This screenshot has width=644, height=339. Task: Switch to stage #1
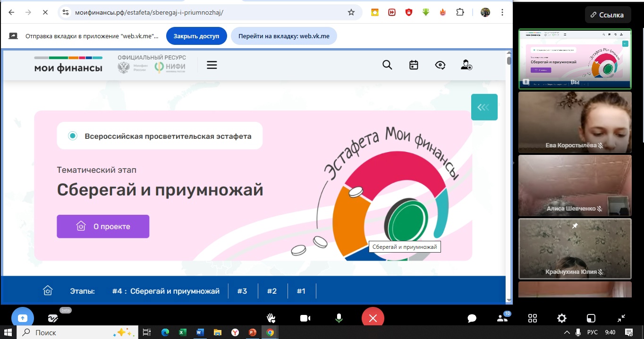click(x=301, y=291)
